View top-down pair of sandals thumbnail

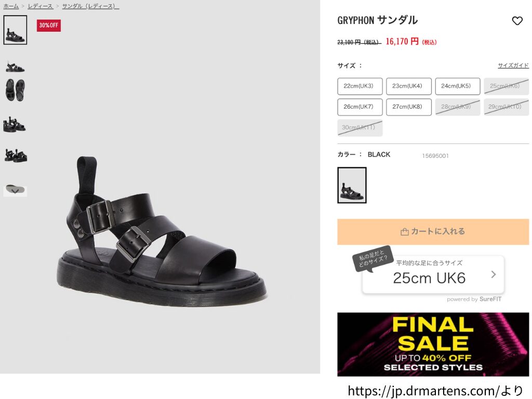(x=15, y=90)
